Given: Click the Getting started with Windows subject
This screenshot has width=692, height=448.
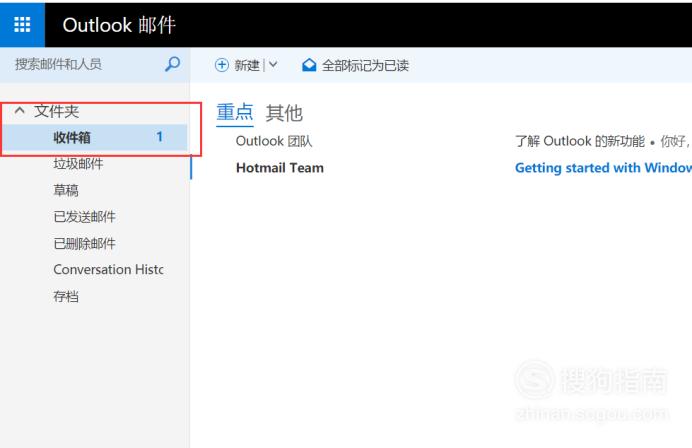Looking at the screenshot, I should pos(603,168).
